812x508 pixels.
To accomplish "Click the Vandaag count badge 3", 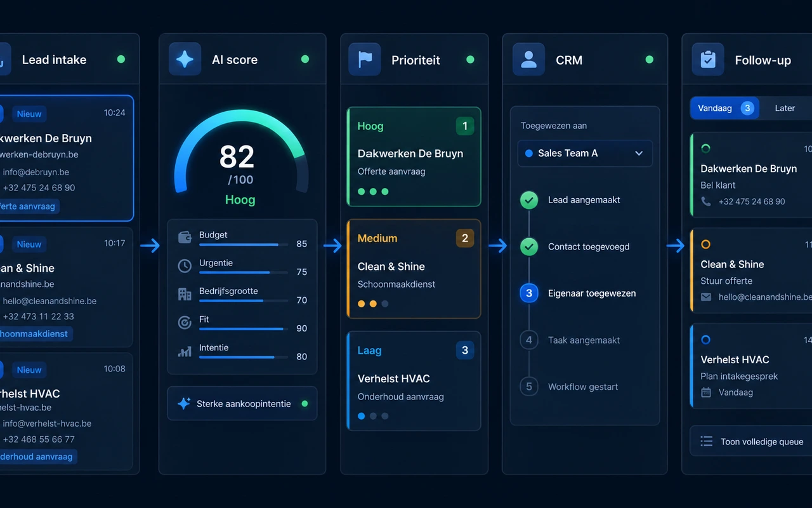I will (747, 108).
